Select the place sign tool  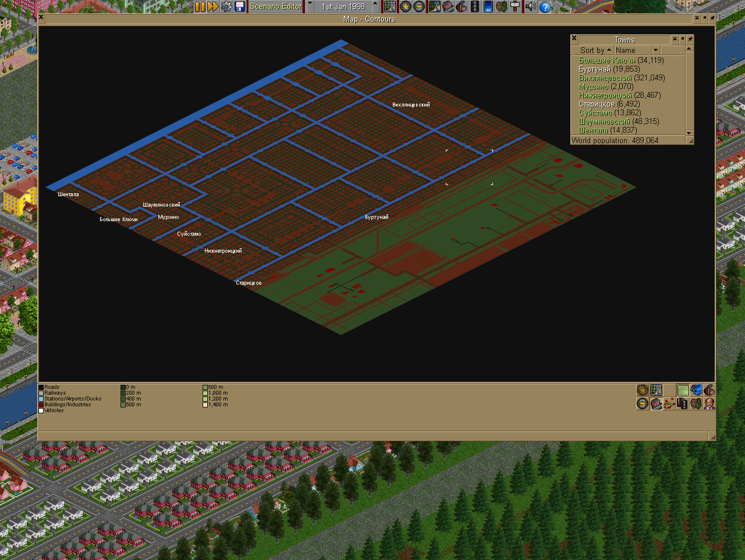(x=515, y=6)
